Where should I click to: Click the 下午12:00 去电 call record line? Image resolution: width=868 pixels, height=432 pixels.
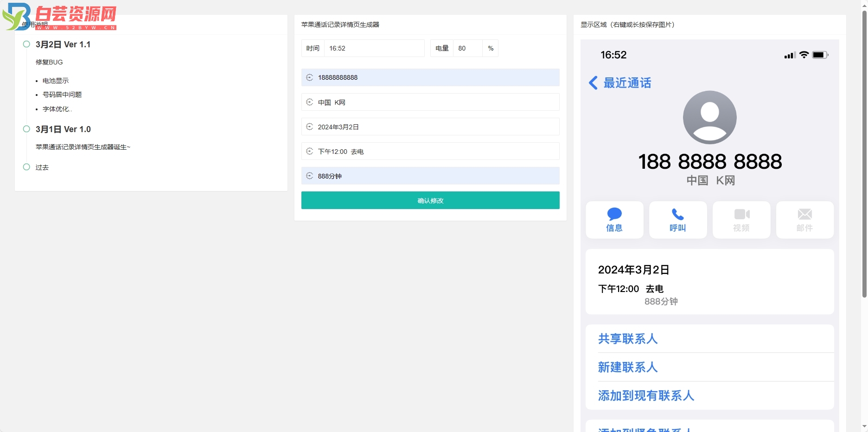tap(631, 289)
